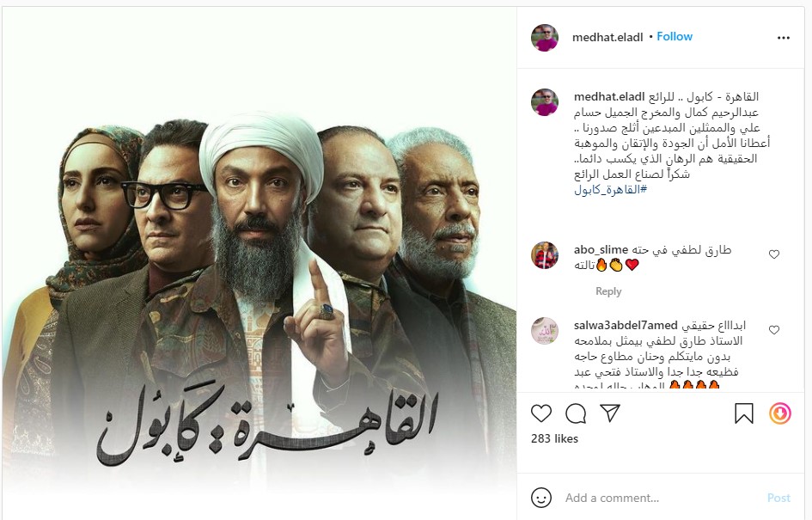Open the emoji smiley picker
The image size is (812, 520).
[x=541, y=498]
